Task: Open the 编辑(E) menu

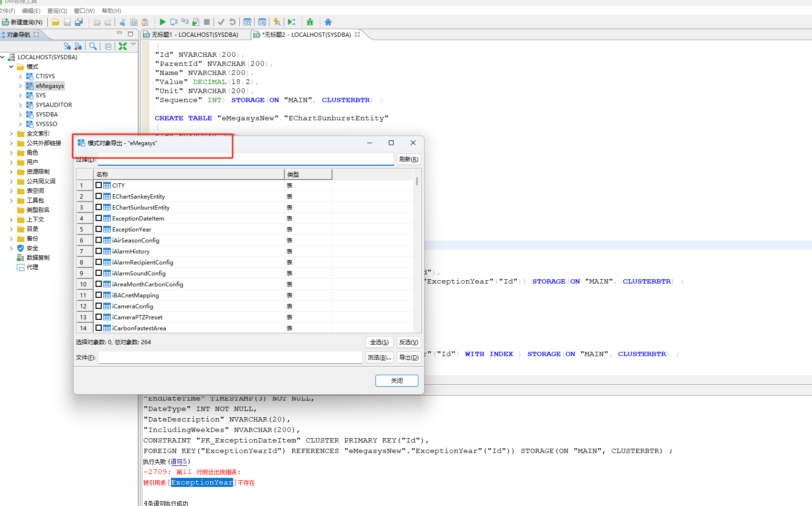Action: point(31,11)
